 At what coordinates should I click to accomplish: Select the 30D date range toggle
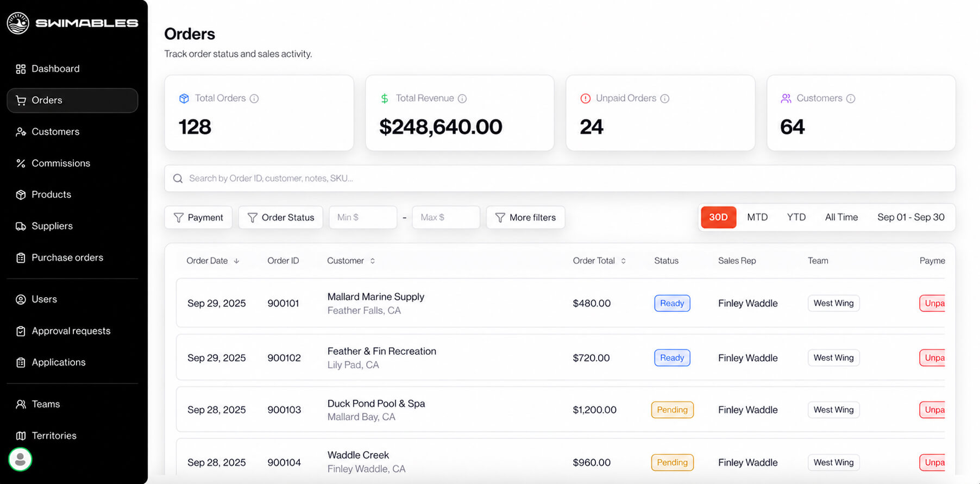click(x=718, y=217)
